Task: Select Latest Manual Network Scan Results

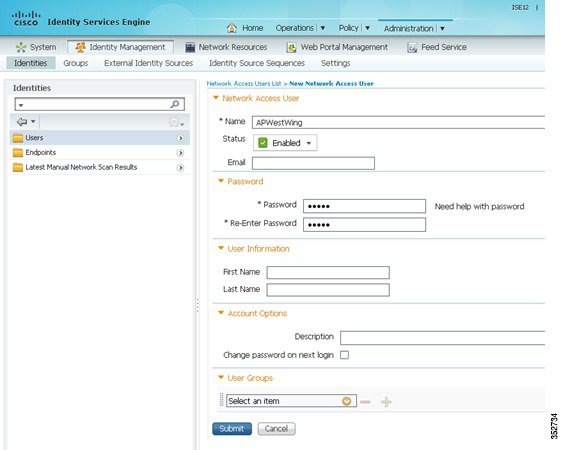Action: [x=99, y=167]
